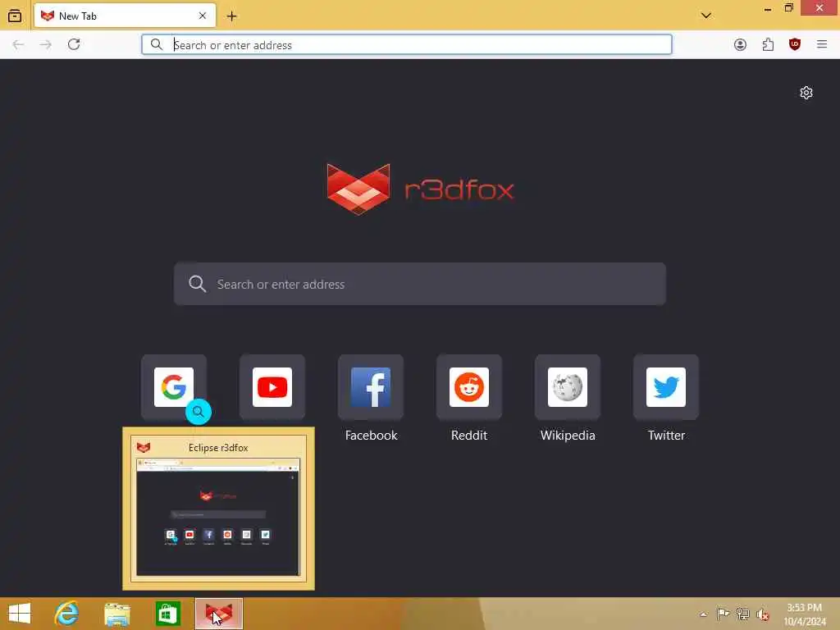The width and height of the screenshot is (840, 630).
Task: Click the Wikipedia label text
Action: click(x=568, y=435)
